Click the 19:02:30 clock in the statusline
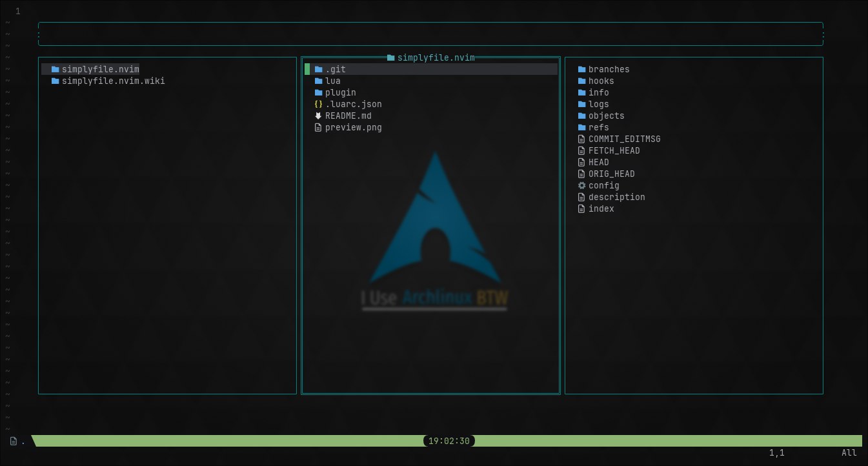Image resolution: width=868 pixels, height=466 pixels. click(449, 441)
